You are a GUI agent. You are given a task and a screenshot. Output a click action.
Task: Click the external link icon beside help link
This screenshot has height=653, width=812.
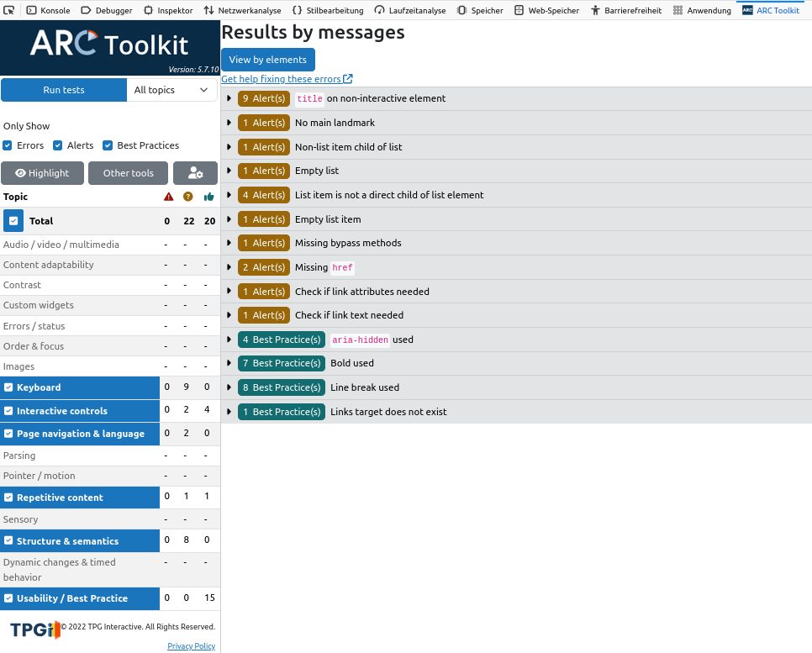348,79
